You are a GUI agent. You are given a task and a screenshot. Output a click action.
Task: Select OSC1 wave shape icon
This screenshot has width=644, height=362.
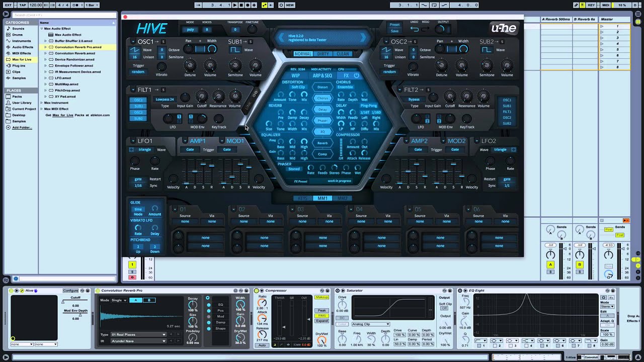[x=134, y=50]
